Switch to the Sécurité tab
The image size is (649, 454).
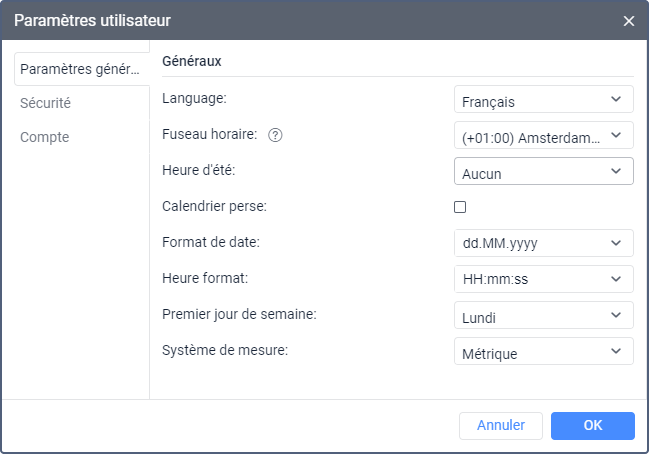pos(46,103)
